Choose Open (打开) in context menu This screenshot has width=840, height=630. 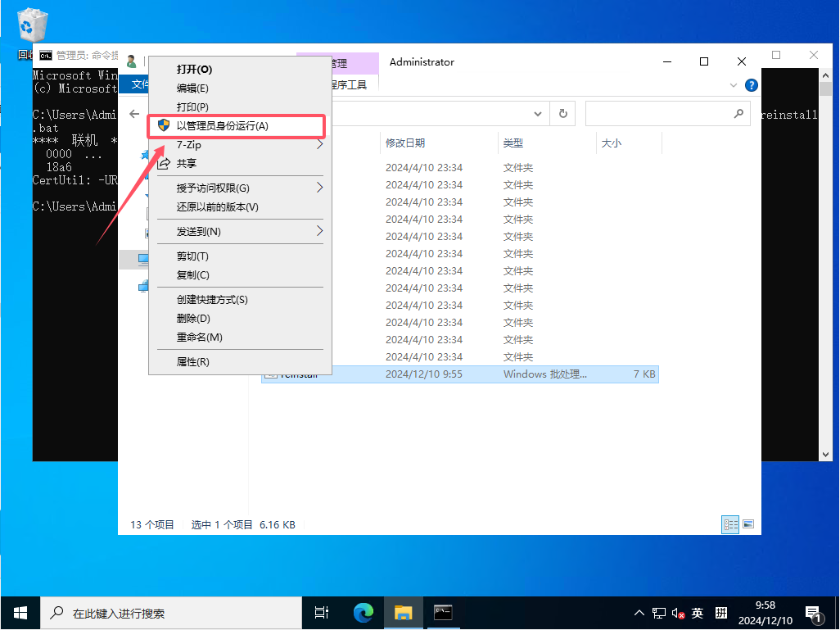(x=239, y=69)
